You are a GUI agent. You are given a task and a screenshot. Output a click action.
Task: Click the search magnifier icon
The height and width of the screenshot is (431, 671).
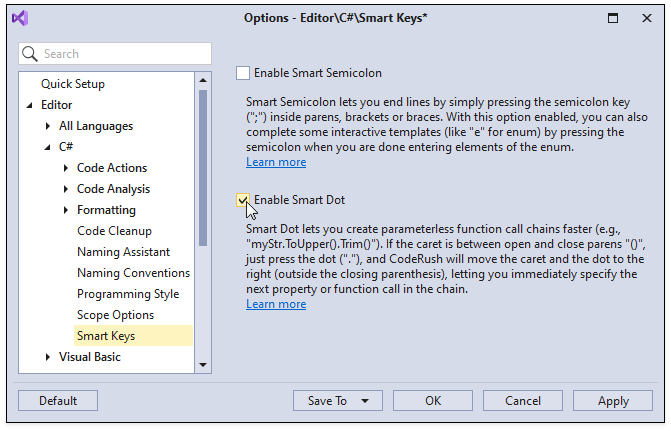coord(30,54)
